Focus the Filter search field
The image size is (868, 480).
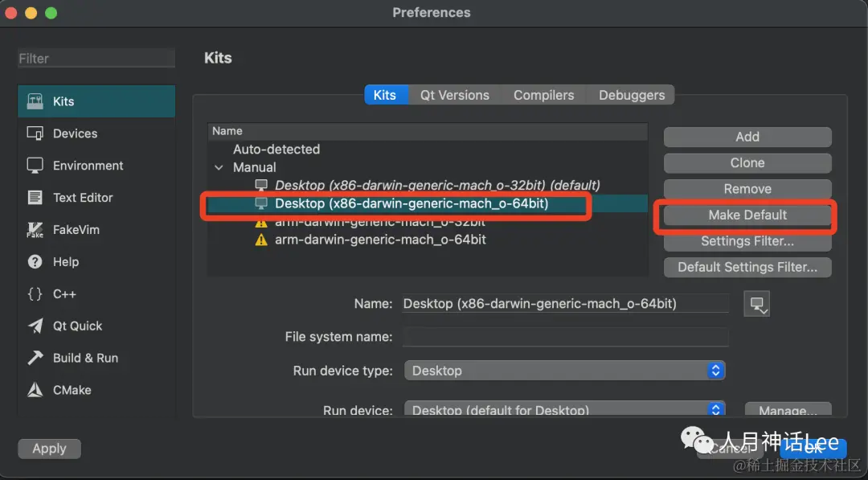pyautogui.click(x=96, y=58)
